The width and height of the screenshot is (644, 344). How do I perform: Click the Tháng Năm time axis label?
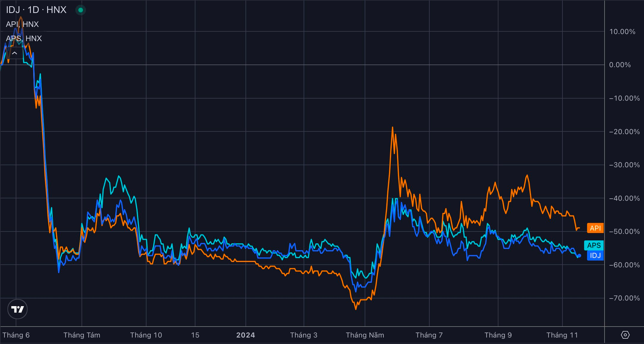(x=365, y=335)
